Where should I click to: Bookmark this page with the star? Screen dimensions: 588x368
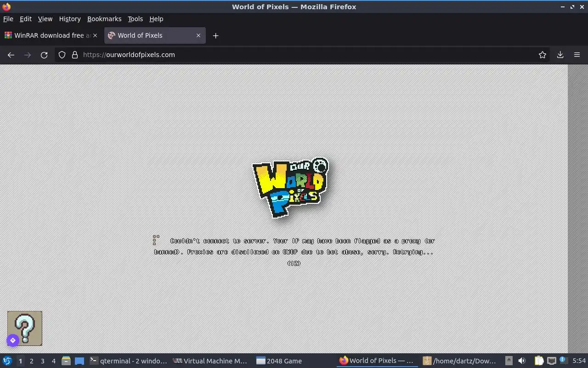coord(543,55)
